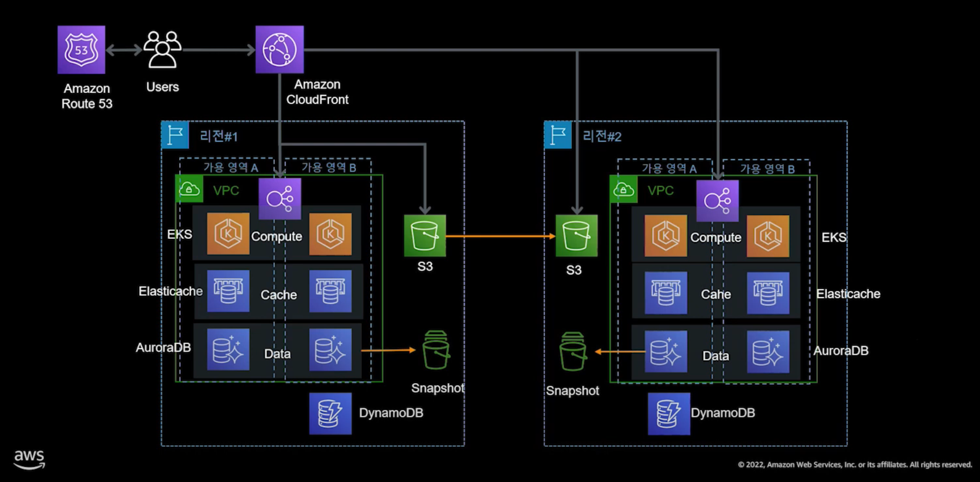Click the 'Cache' label in Region #1

(278, 294)
